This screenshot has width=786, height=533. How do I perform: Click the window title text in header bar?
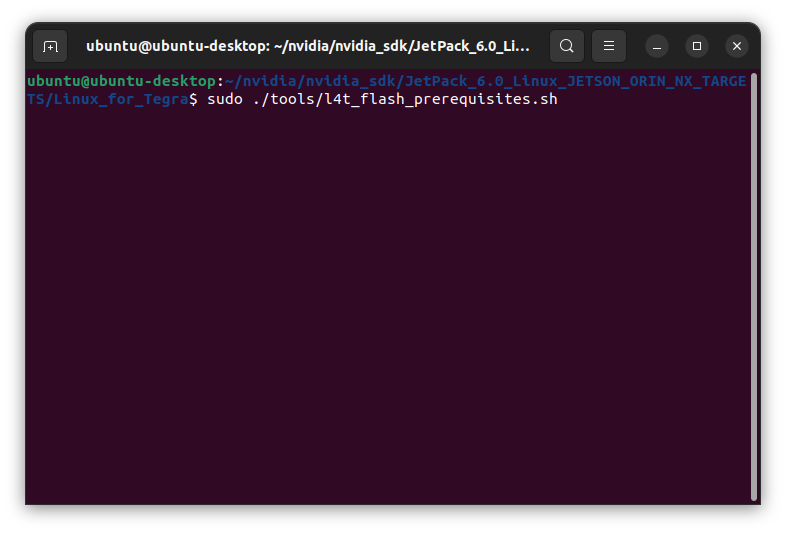tap(308, 46)
